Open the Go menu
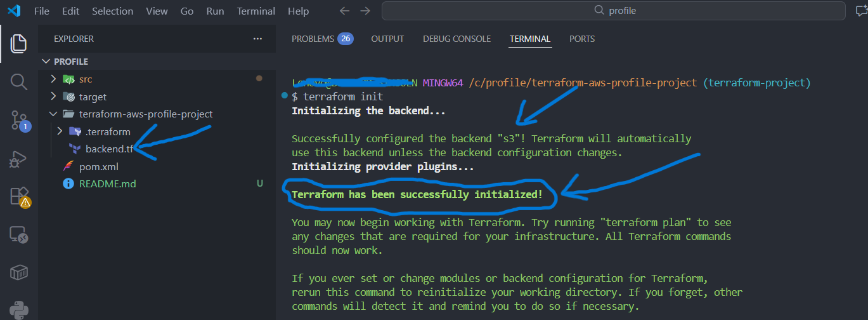Viewport: 868px width, 320px height. click(x=187, y=11)
